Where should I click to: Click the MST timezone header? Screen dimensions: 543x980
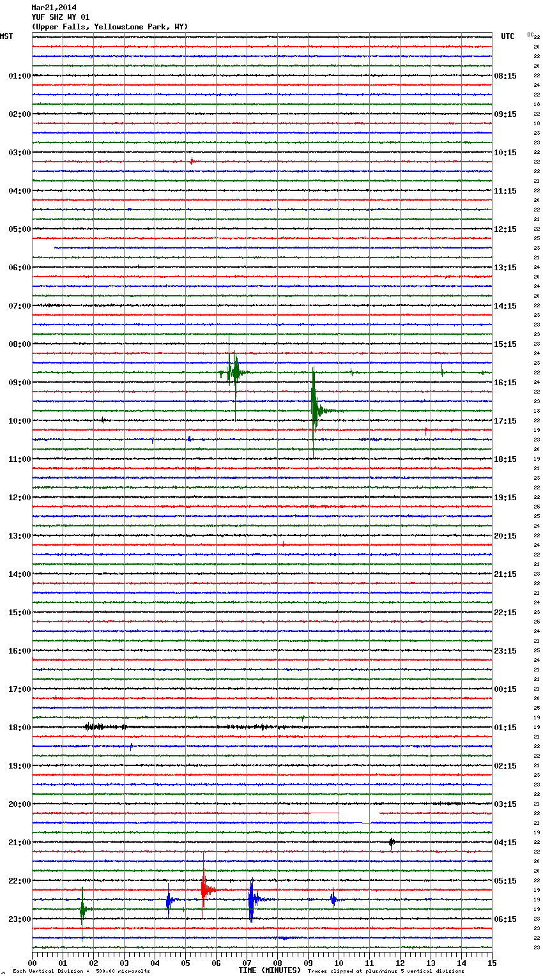[x=6, y=36]
